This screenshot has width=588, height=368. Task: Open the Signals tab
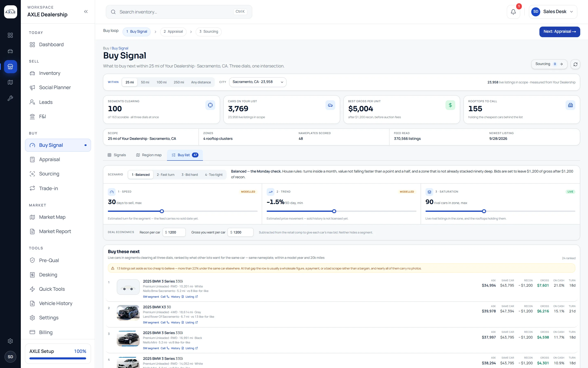coord(117,155)
